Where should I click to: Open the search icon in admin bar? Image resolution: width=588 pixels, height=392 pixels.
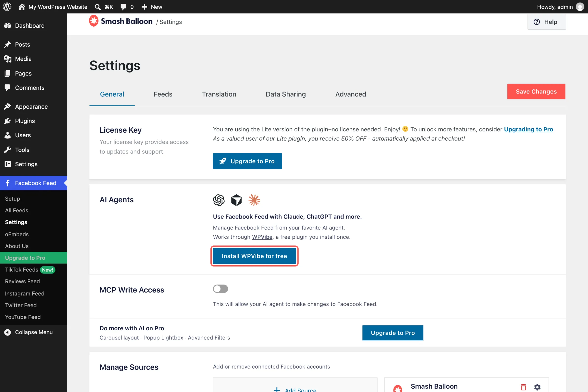tap(98, 7)
